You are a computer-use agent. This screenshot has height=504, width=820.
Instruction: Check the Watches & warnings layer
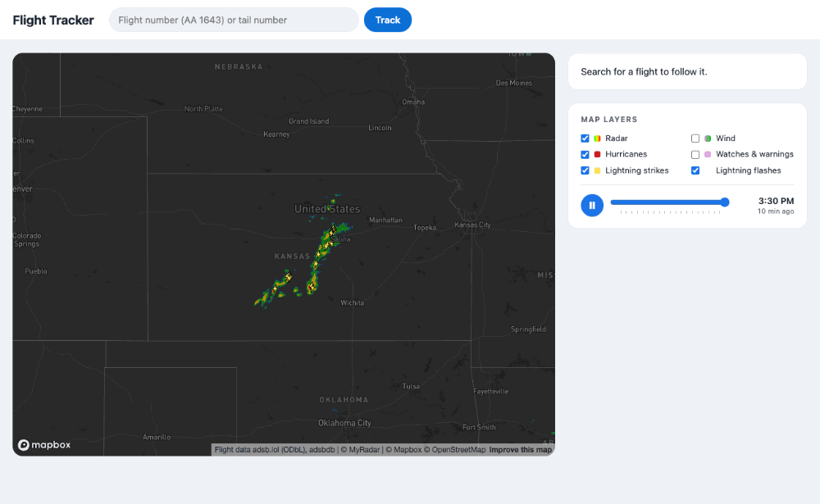pos(695,154)
